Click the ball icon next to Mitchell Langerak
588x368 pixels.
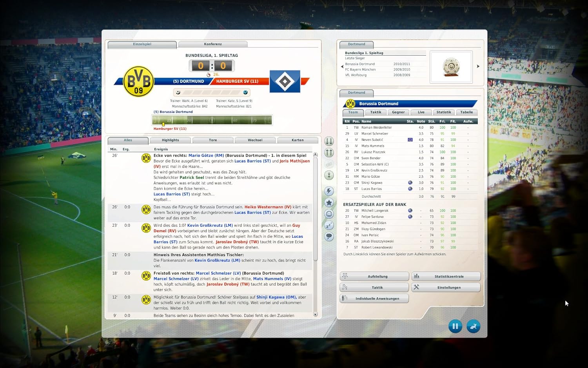tap(410, 210)
